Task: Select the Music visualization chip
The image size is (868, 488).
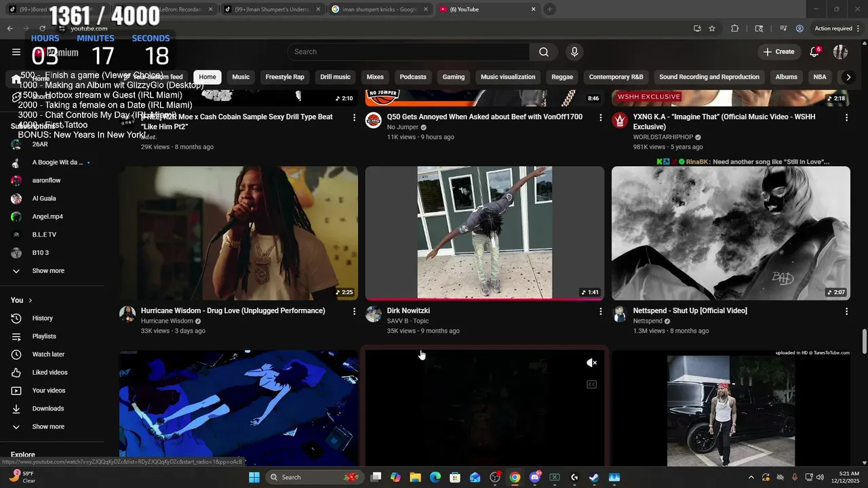Action: 508,77
